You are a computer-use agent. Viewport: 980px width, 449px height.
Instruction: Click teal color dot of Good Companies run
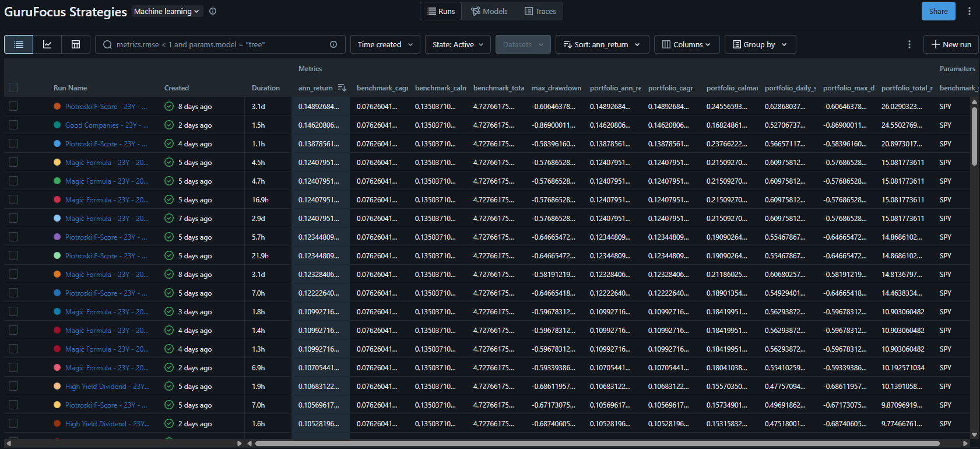[x=57, y=125]
